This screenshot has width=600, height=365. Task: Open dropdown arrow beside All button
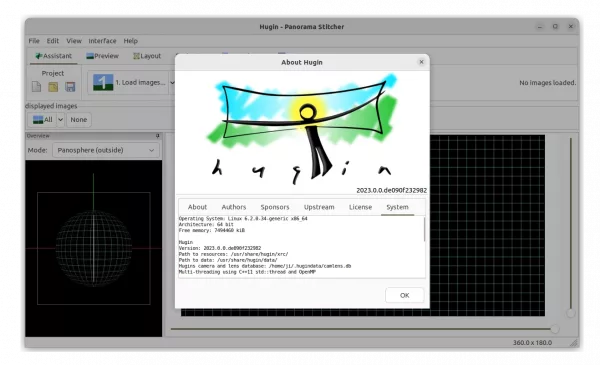click(60, 120)
